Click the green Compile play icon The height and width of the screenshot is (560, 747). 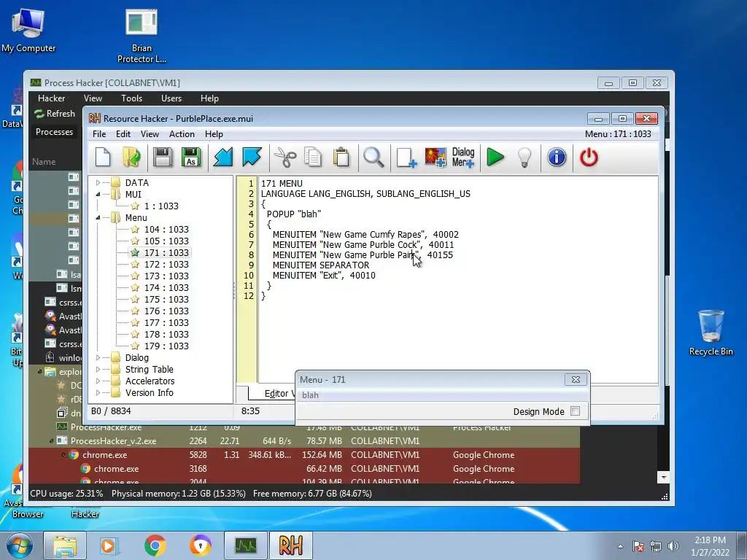point(495,157)
